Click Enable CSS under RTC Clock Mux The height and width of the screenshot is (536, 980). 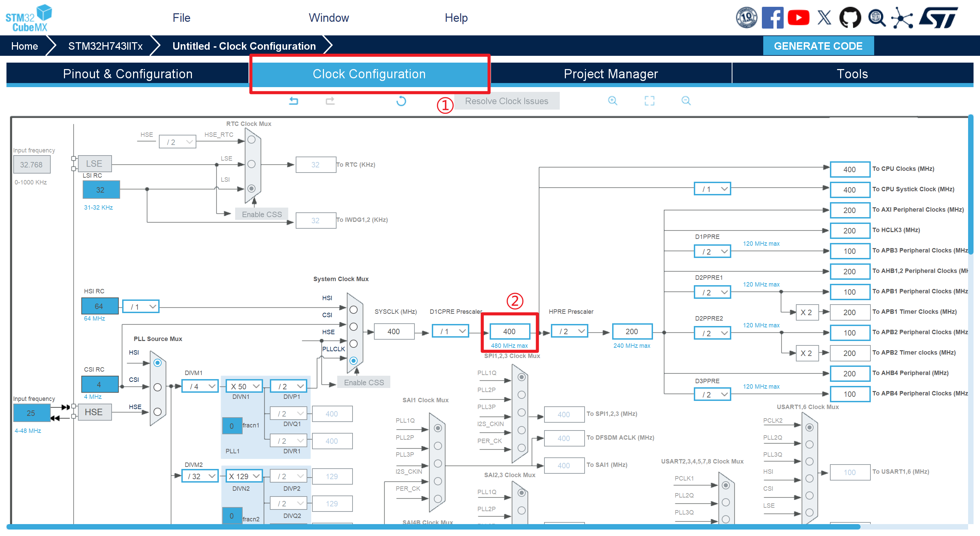(x=262, y=214)
